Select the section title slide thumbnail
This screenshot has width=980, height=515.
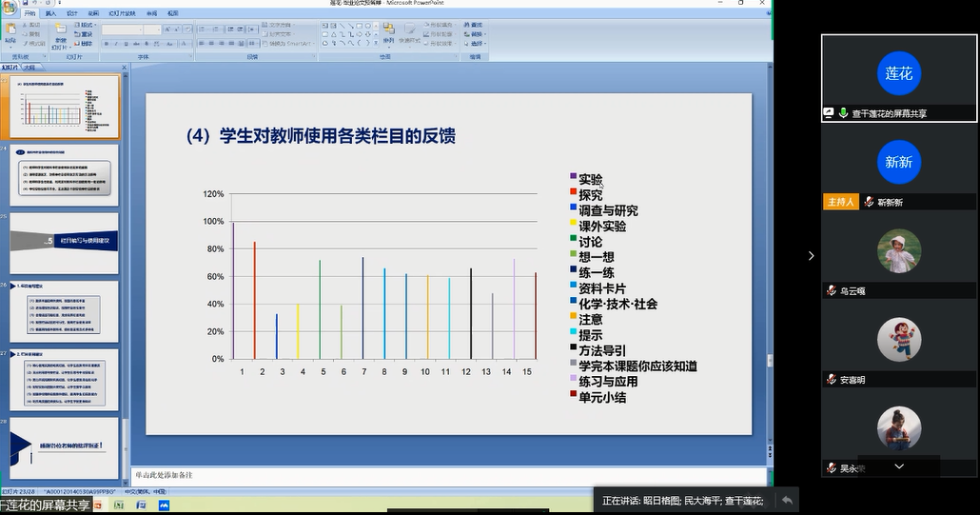pos(65,243)
